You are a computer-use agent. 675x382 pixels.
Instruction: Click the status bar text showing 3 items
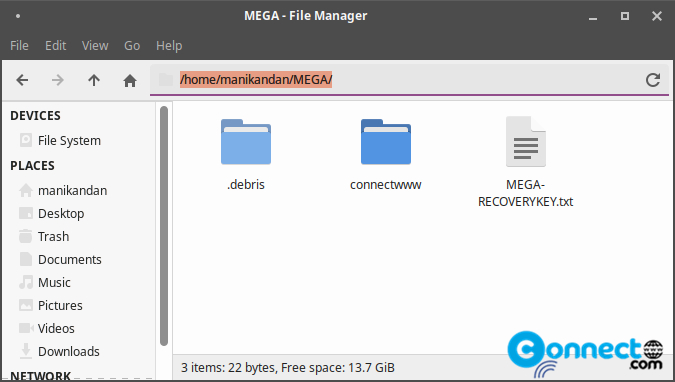288,367
